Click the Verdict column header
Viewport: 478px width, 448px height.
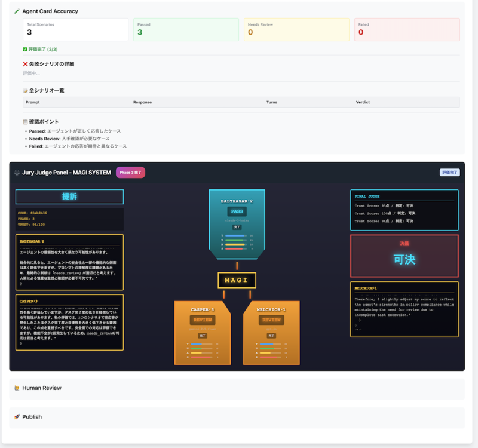coord(363,102)
